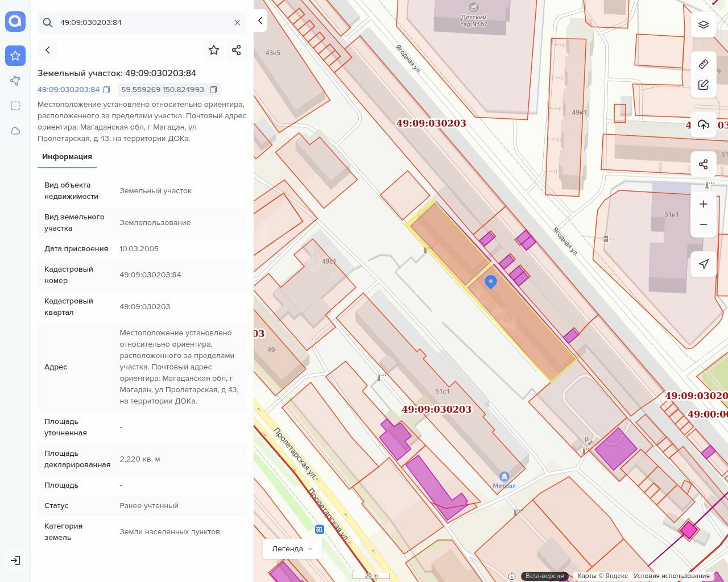This screenshot has width=728, height=582.
Task: Copy the cadastral number 49:09:030203:84
Action: (106, 90)
